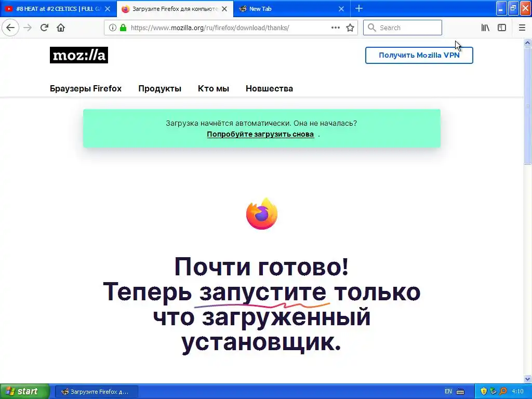The height and width of the screenshot is (399, 532).
Task: Open a new tab with plus button
Action: pyautogui.click(x=359, y=8)
